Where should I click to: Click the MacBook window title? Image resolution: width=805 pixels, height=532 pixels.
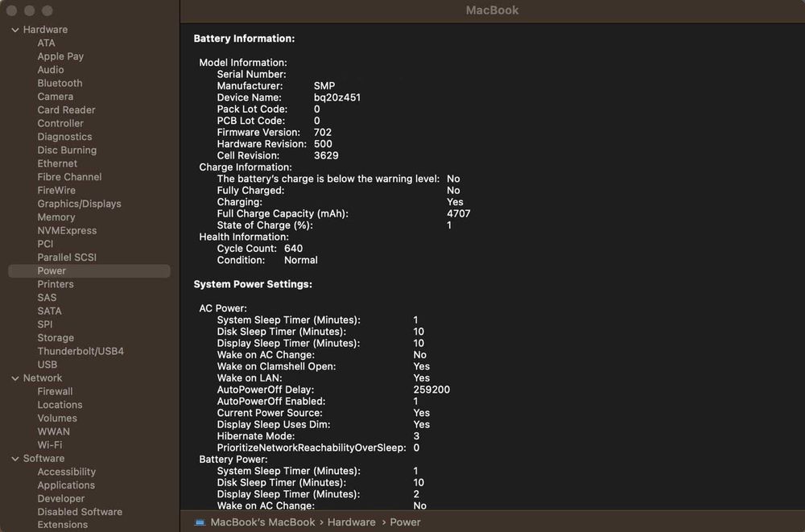tap(493, 10)
